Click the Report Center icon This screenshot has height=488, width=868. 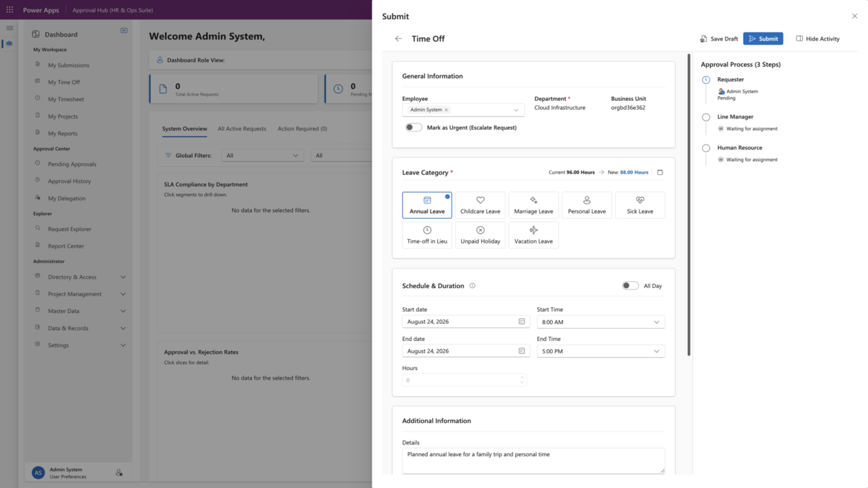[x=38, y=245]
